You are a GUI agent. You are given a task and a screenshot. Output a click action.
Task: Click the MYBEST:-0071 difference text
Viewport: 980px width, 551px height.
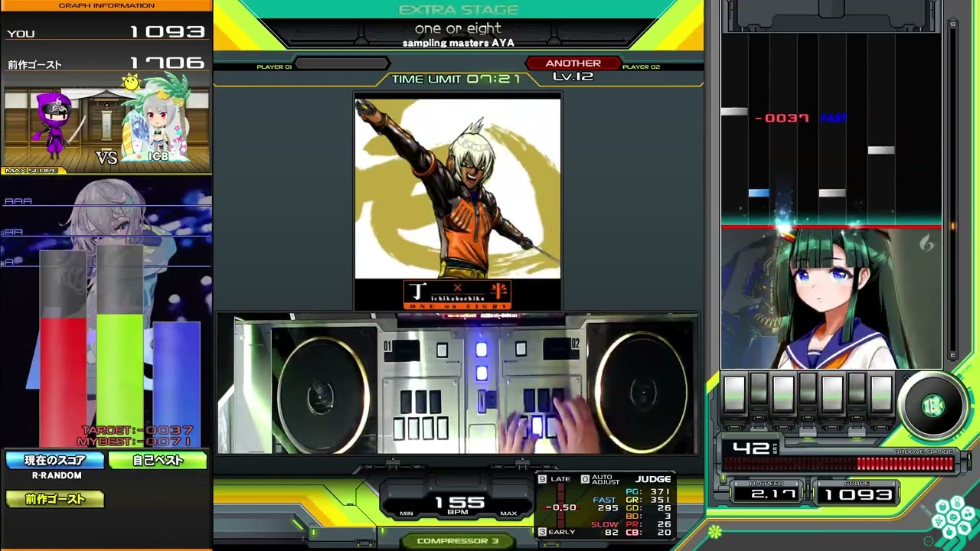click(x=136, y=442)
